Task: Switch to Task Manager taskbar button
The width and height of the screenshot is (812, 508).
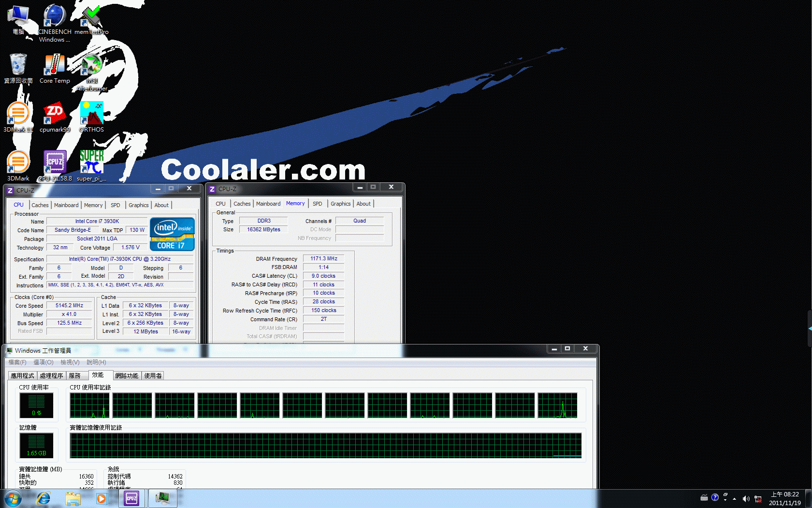Action: coord(163,498)
